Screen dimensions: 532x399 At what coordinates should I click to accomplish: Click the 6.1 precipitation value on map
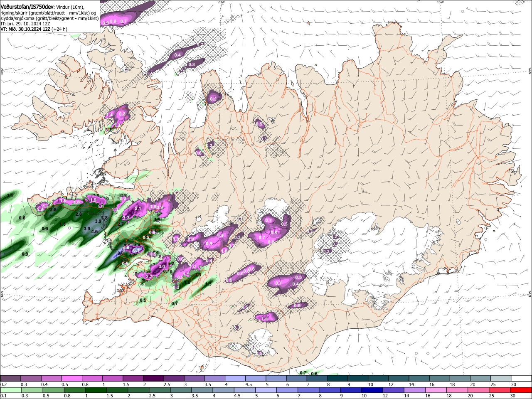click(136, 250)
